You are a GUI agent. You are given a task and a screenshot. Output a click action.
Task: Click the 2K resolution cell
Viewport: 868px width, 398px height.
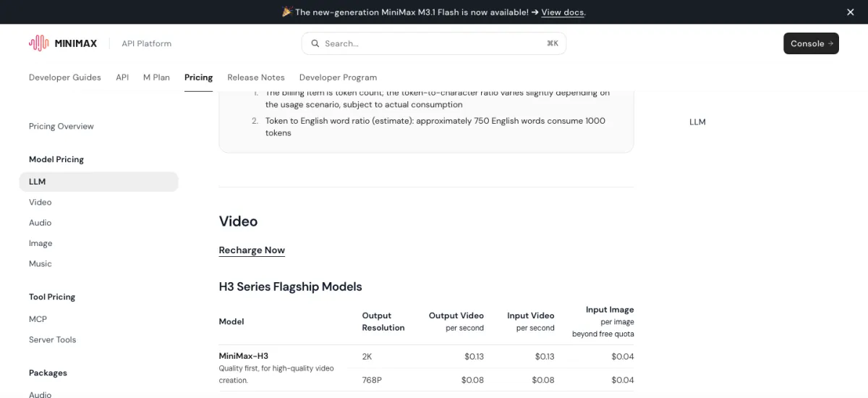pos(367,356)
